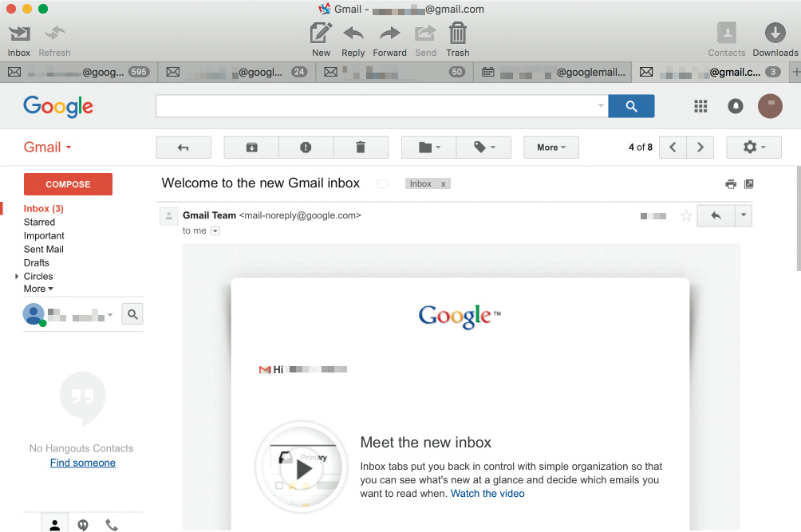This screenshot has width=801, height=532.
Task: Switch to account tab with 50 unread
Action: [395, 72]
